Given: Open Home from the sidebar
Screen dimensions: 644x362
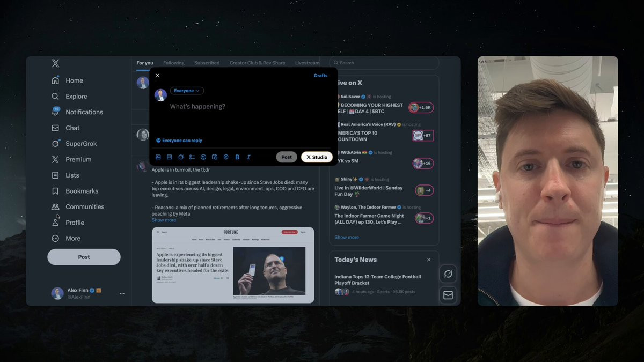Looking at the screenshot, I should click(68, 80).
